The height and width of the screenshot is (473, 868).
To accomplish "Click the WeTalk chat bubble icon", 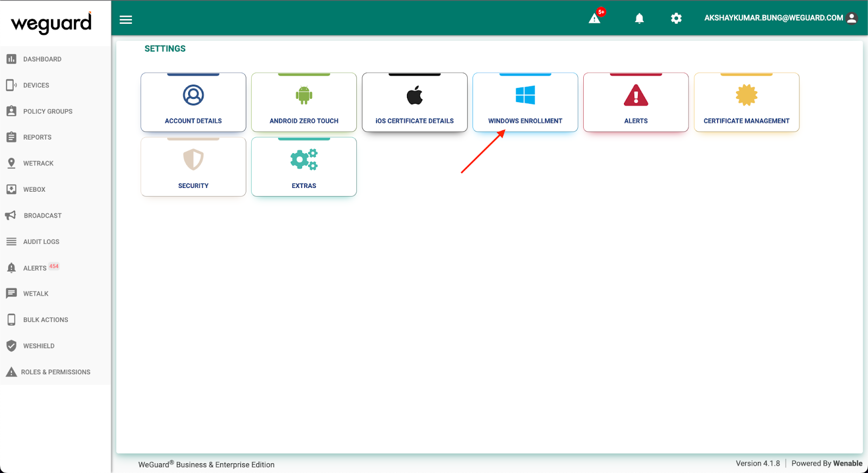I will point(11,293).
